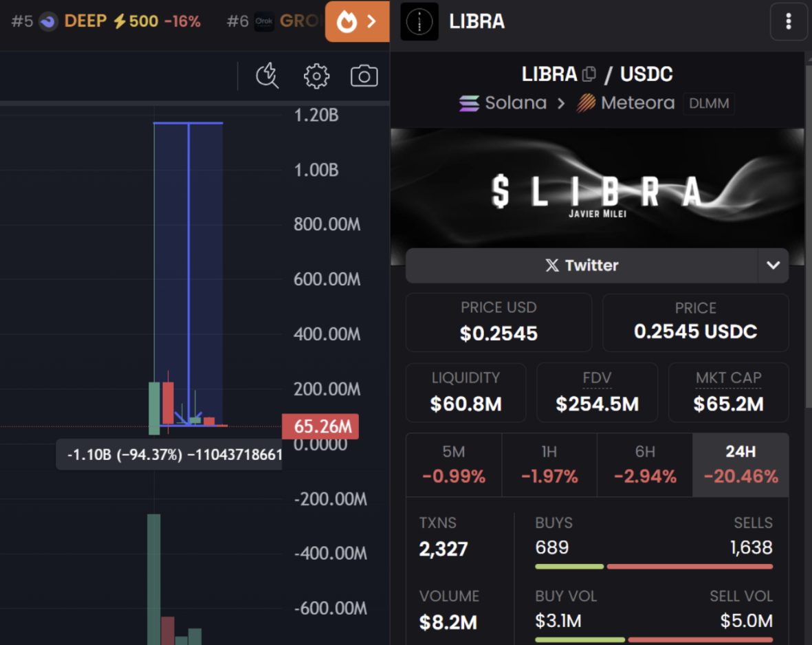Click the PRICE USD $0.2545 box

(x=498, y=322)
